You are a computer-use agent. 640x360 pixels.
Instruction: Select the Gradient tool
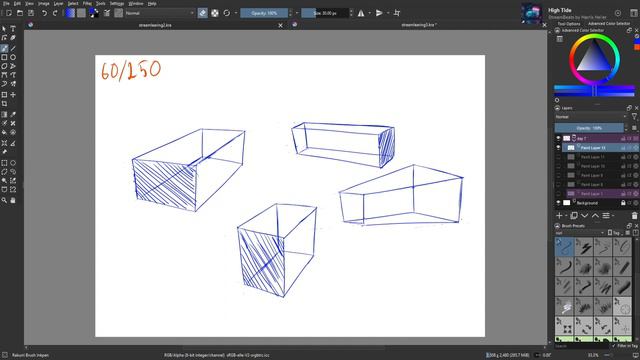click(4, 115)
